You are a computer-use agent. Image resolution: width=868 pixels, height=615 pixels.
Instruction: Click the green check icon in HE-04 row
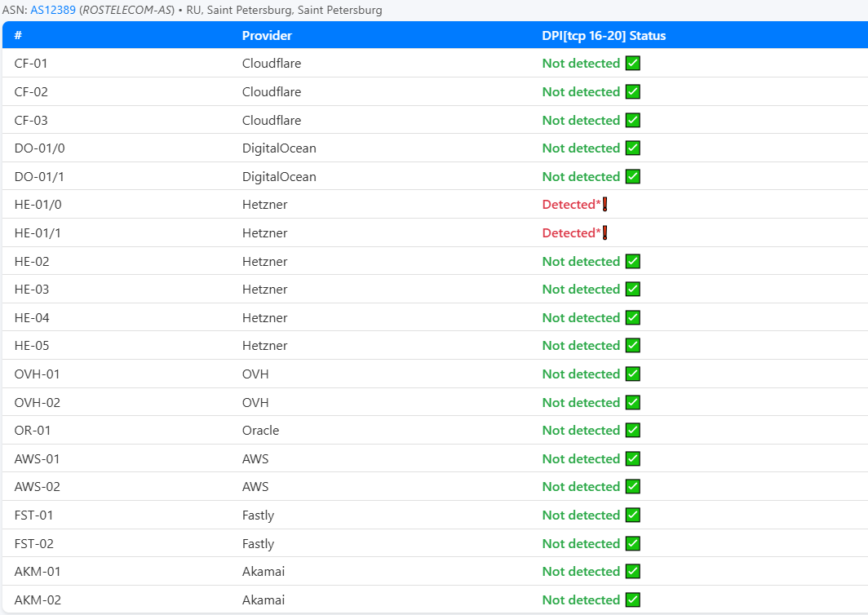point(633,318)
